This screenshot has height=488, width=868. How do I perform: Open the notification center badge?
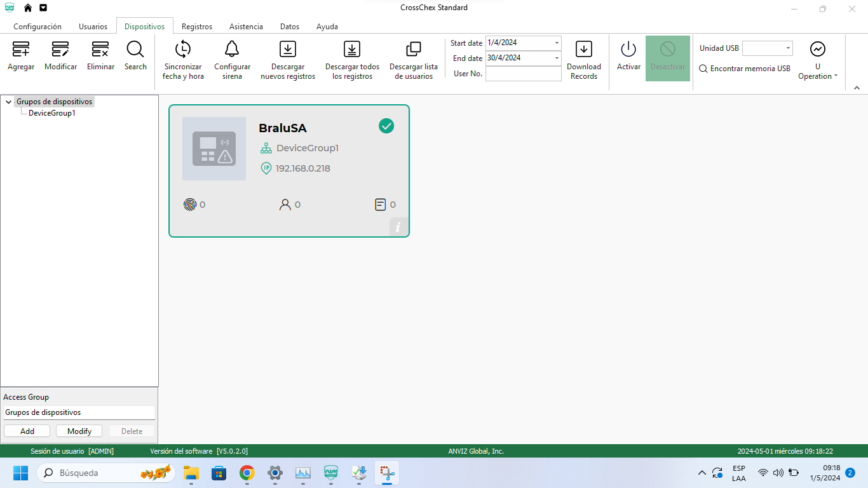pyautogui.click(x=850, y=473)
